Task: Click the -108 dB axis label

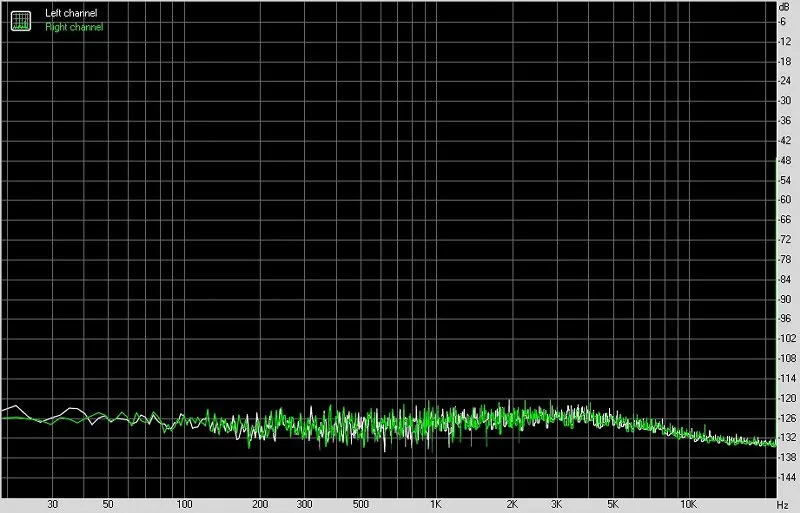Action: pyautogui.click(x=786, y=358)
